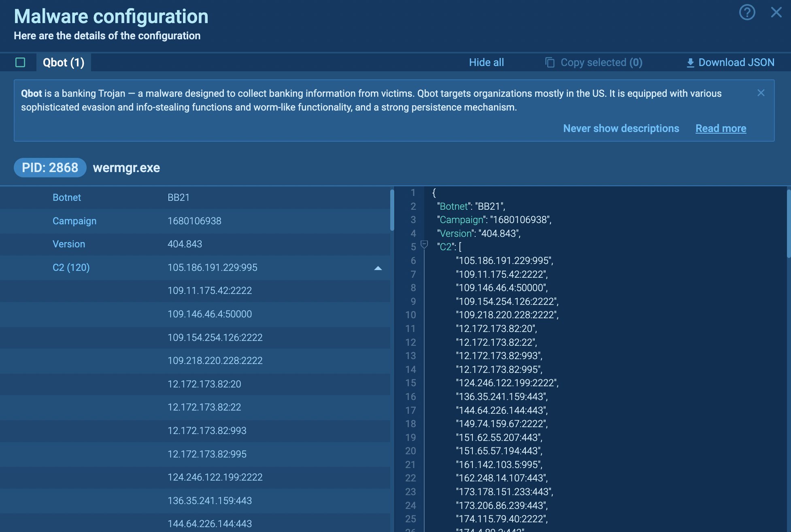Collapse the C2 (120) list arrow

click(x=378, y=268)
